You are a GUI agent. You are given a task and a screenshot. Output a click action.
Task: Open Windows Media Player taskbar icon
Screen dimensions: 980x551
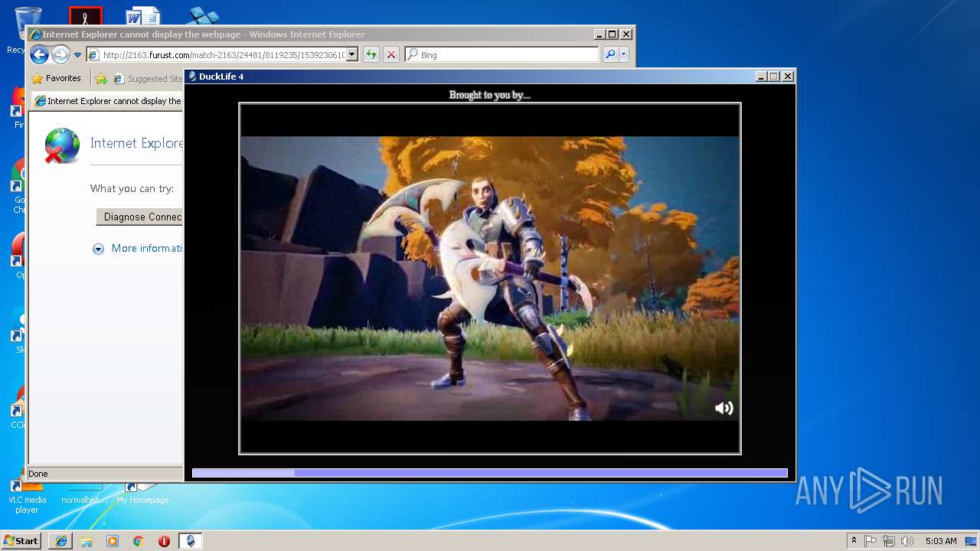(x=113, y=541)
